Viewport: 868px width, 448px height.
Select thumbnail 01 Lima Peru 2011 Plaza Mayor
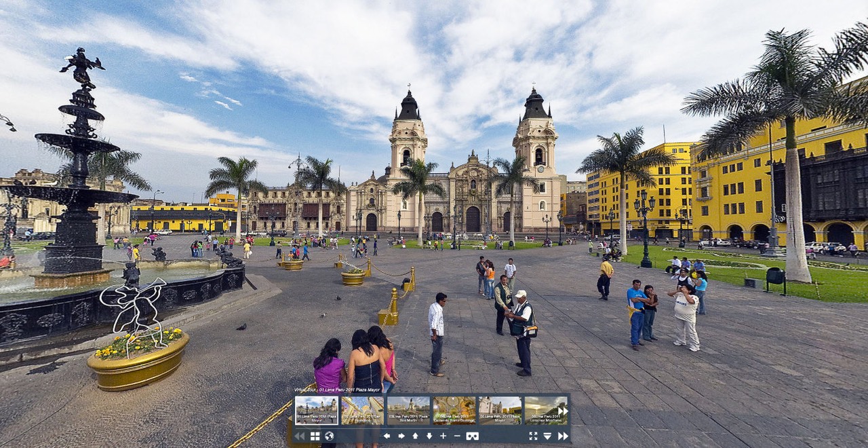317,411
